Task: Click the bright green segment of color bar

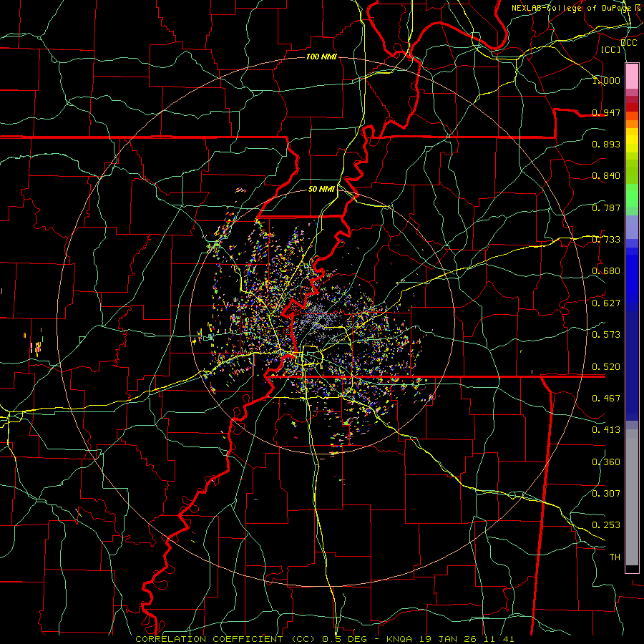Action: [632, 195]
